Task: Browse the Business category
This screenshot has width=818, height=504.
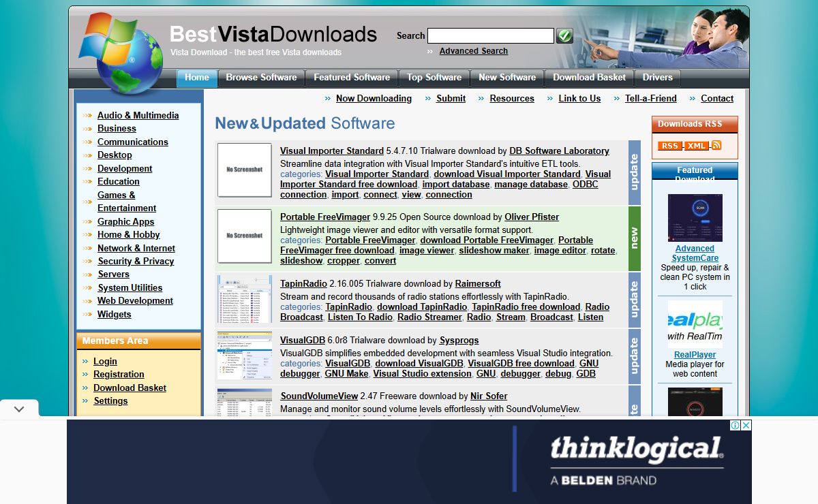Action: (117, 129)
